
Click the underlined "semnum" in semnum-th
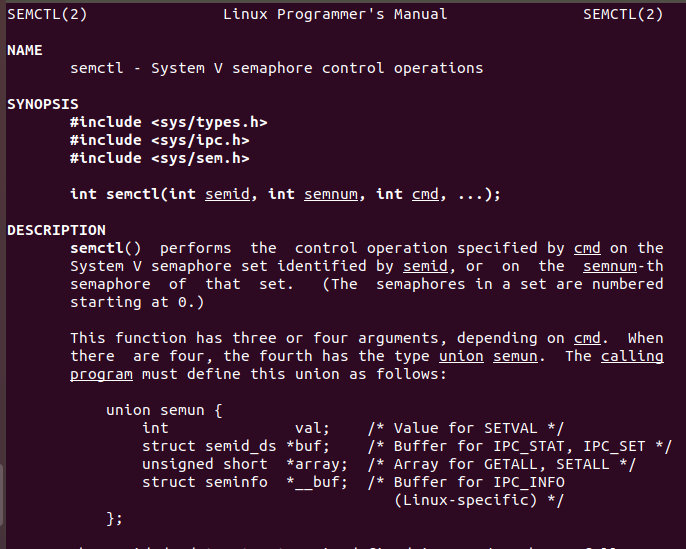click(608, 266)
